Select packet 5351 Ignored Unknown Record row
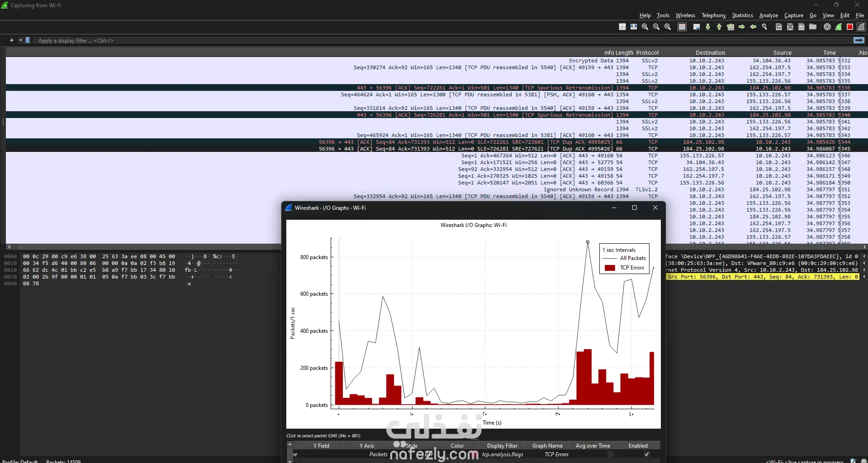 point(437,189)
